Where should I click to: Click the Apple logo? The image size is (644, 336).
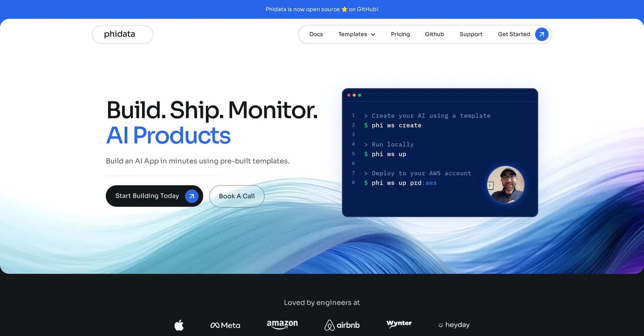179,325
